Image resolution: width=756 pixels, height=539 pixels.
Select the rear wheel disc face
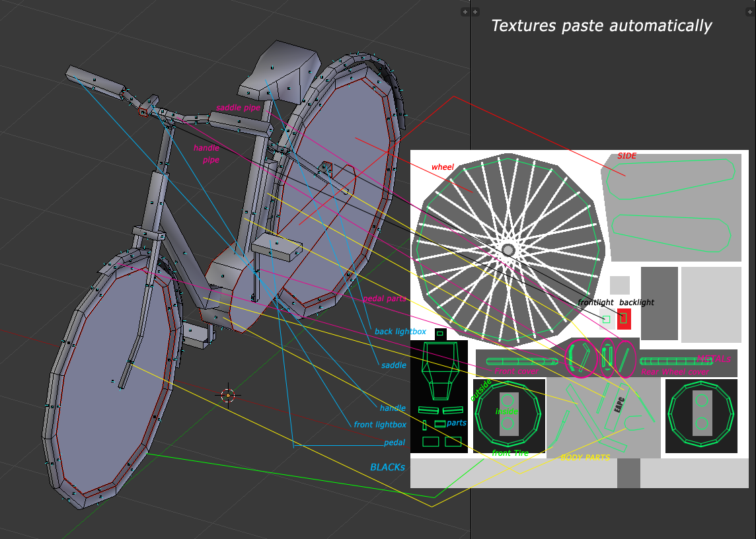coord(330,198)
